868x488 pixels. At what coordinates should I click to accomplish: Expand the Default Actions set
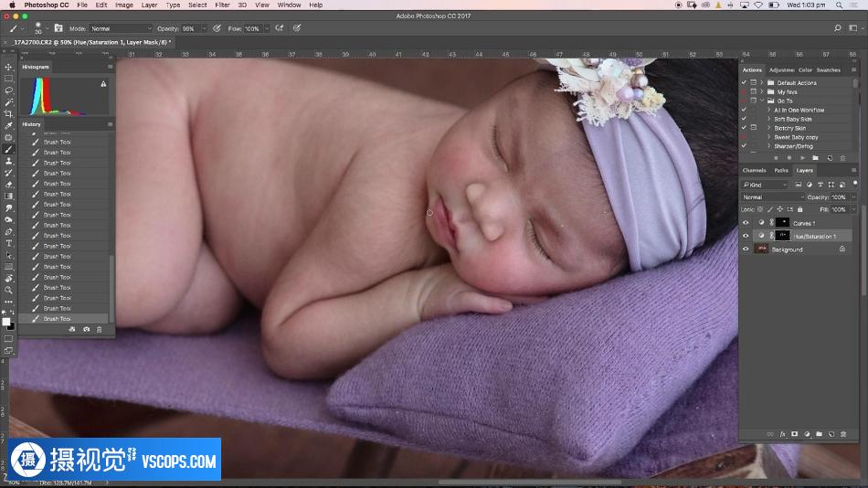tap(762, 82)
